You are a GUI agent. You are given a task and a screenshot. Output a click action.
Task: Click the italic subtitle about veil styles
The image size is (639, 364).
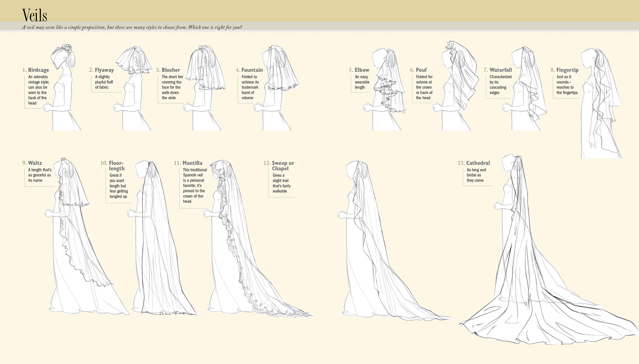(132, 27)
